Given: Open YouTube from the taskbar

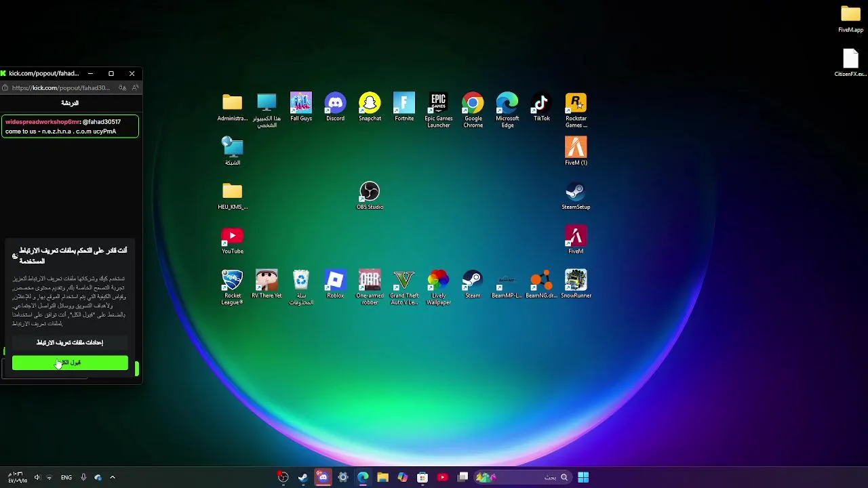Looking at the screenshot, I should [x=442, y=477].
